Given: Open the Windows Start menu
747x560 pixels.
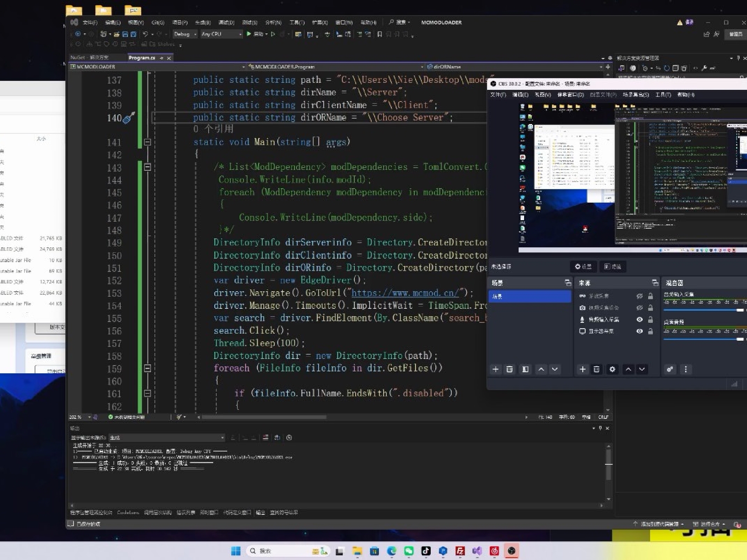Looking at the screenshot, I should click(236, 551).
